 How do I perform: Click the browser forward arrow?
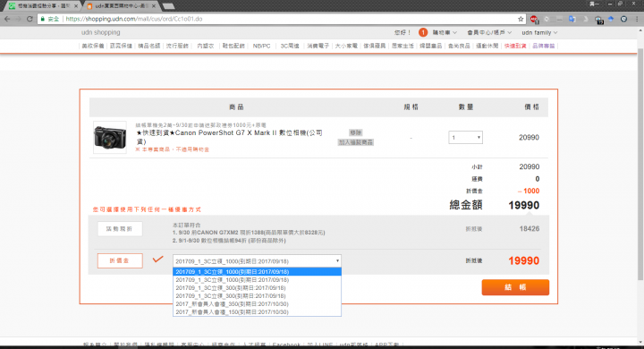click(x=19, y=19)
